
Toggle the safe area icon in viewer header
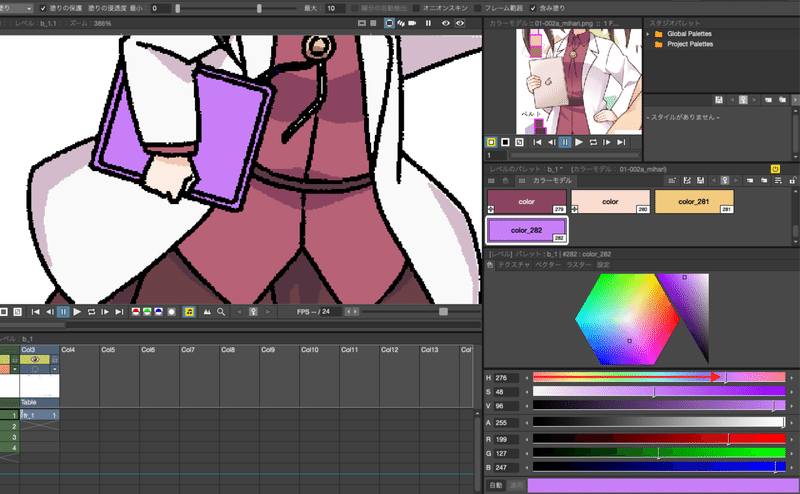(362, 23)
